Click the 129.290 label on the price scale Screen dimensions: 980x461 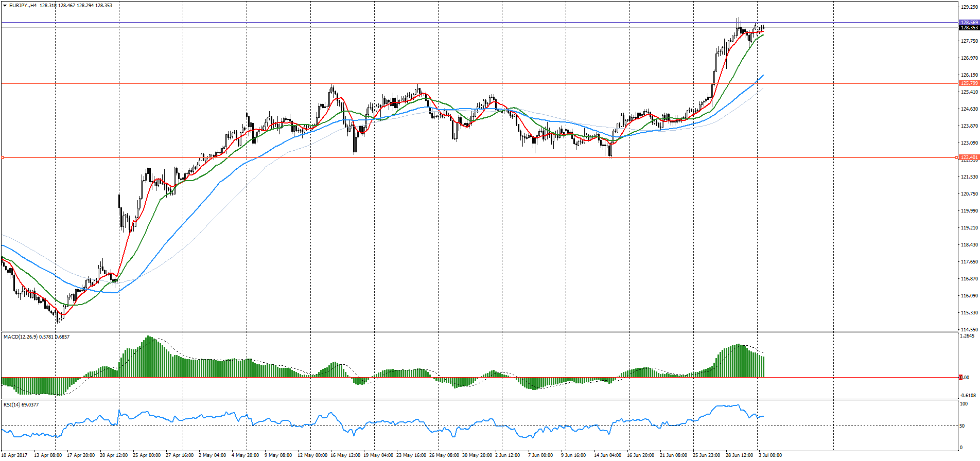[x=969, y=7]
